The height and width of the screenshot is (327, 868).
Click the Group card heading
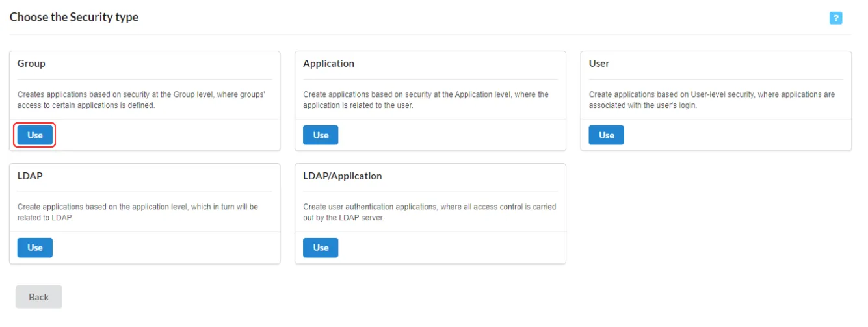tap(31, 64)
